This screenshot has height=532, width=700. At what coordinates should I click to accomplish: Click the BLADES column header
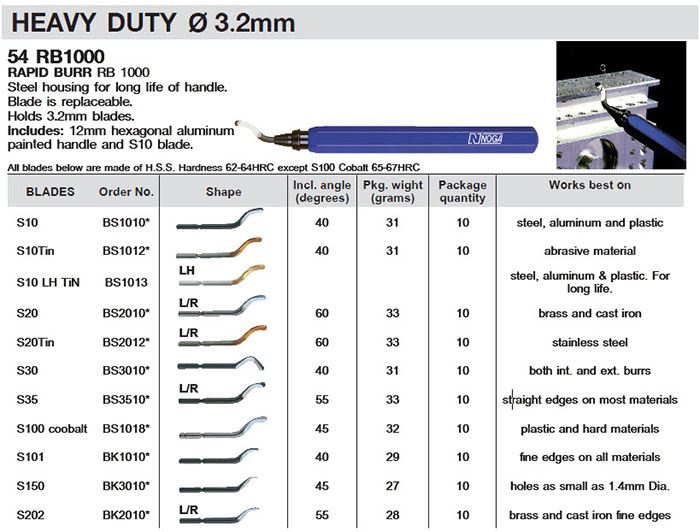[50, 192]
